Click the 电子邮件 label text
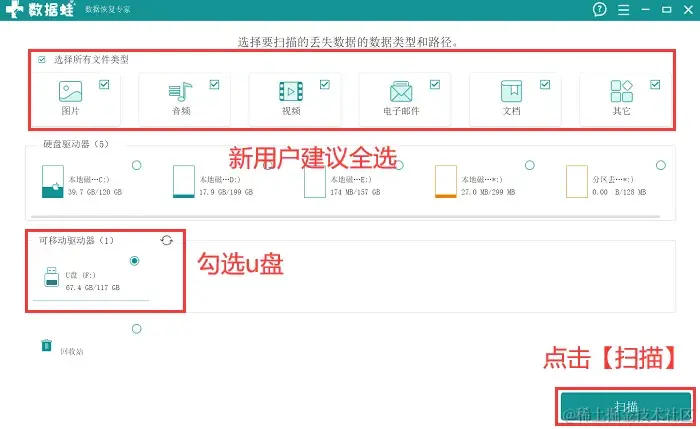 point(401,111)
